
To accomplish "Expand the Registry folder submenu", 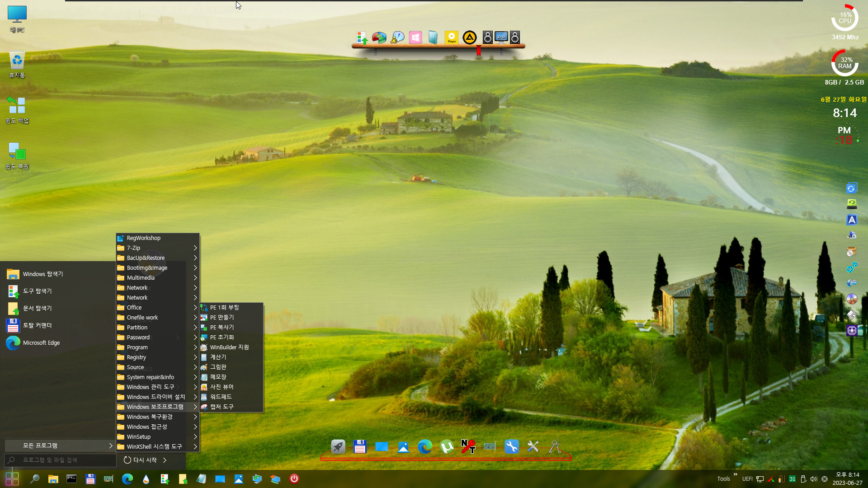I will point(157,357).
